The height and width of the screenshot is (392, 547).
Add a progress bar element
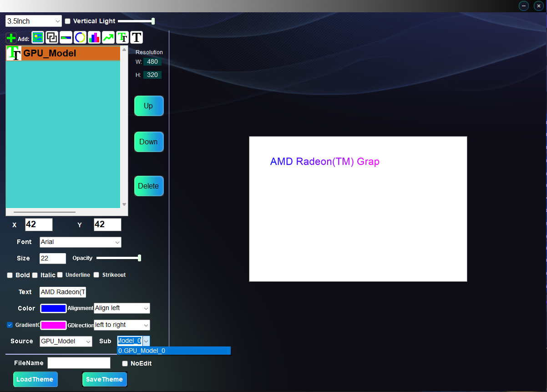tap(66, 38)
